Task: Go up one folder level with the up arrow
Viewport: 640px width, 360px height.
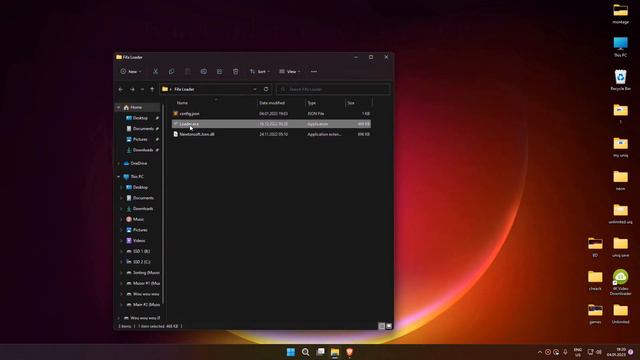Action: tap(152, 89)
